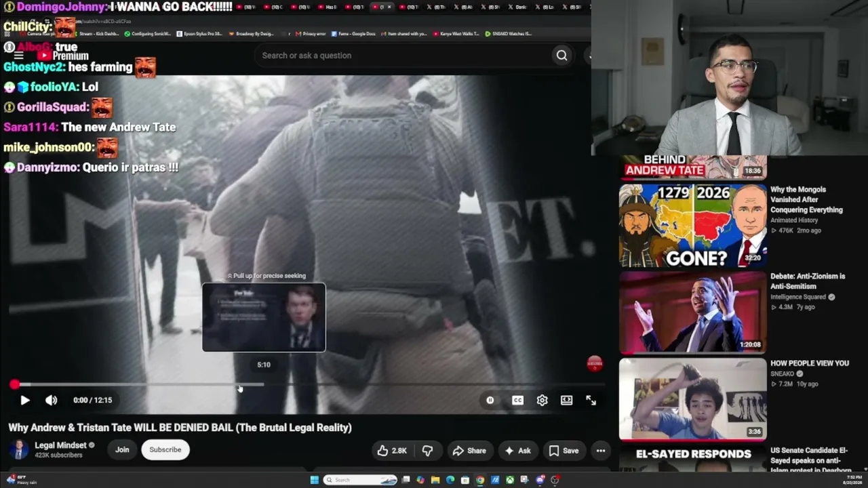
Task: Open the Andrew Tate thumbnail with 18:36 duration
Action: tap(692, 168)
